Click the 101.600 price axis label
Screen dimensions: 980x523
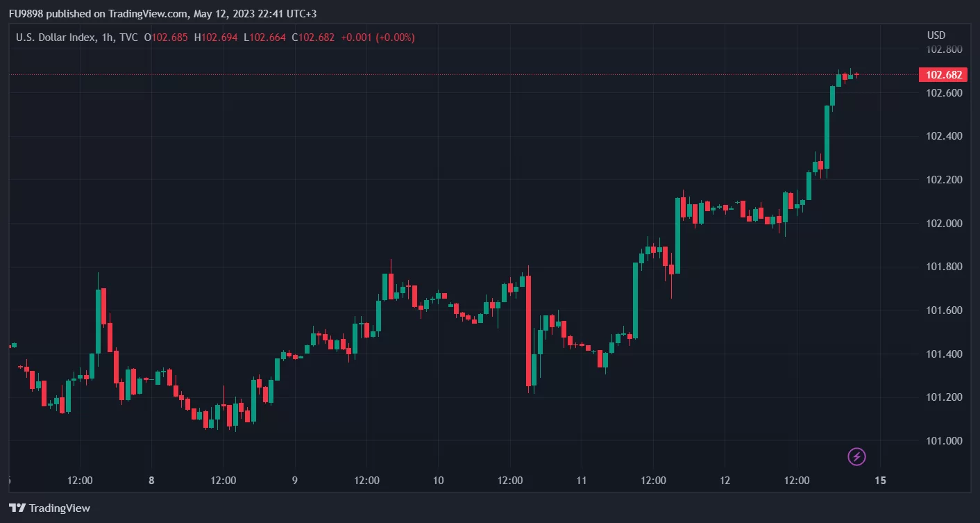point(944,310)
